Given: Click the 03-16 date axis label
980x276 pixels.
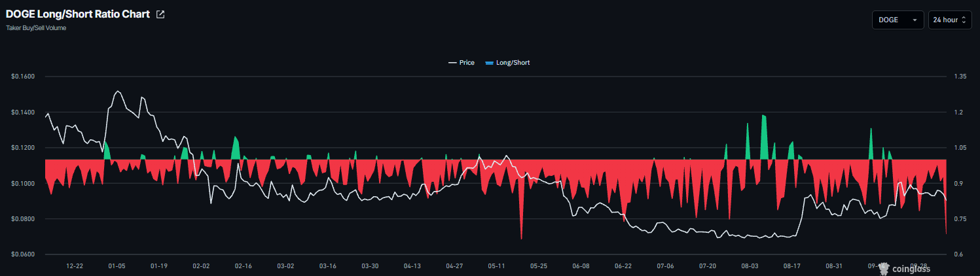Looking at the screenshot, I should [328, 266].
